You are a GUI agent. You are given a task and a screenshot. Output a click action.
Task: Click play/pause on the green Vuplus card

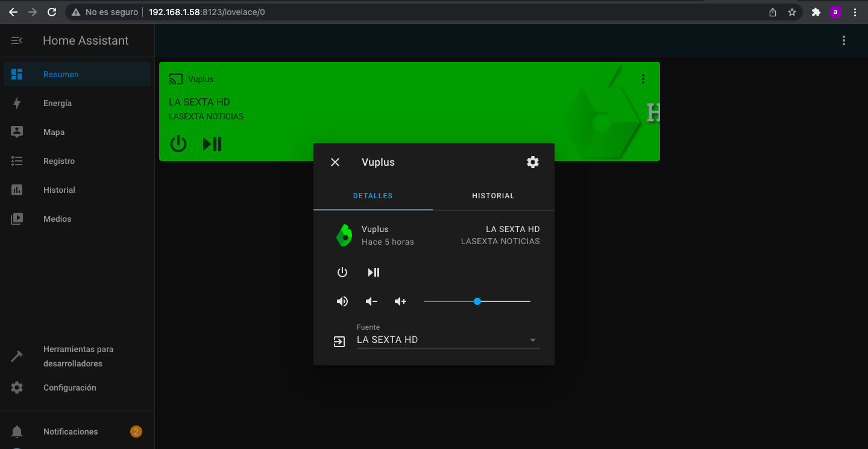point(212,144)
